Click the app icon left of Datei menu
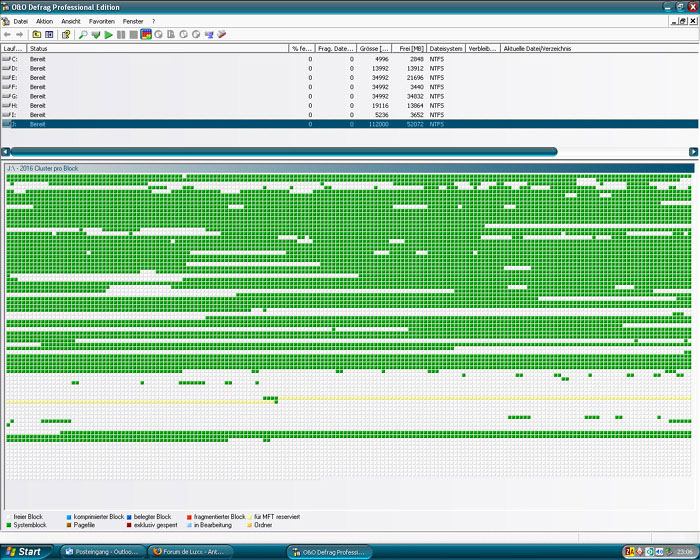This screenshot has width=700, height=560. [x=5, y=21]
